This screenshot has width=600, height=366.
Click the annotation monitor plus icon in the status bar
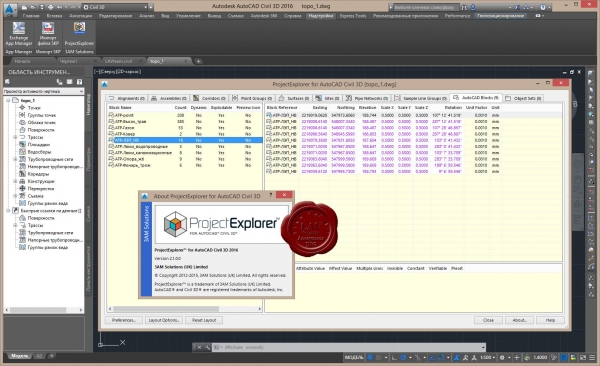(x=517, y=358)
